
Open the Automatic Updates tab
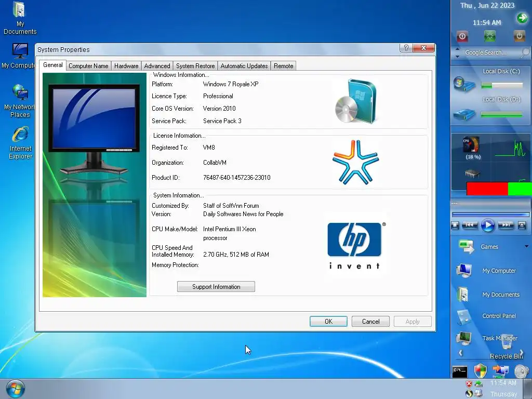244,66
